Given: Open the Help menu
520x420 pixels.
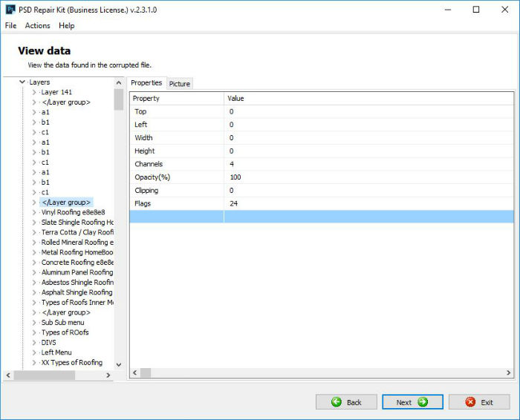Looking at the screenshot, I should tap(67, 25).
